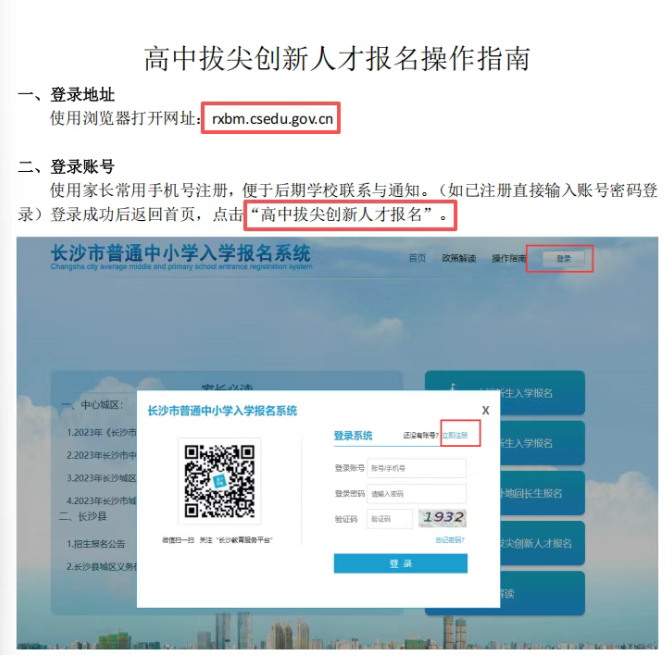Screen dimensions: 672x661
Task: Click the 1932 captcha image
Action: (x=443, y=518)
